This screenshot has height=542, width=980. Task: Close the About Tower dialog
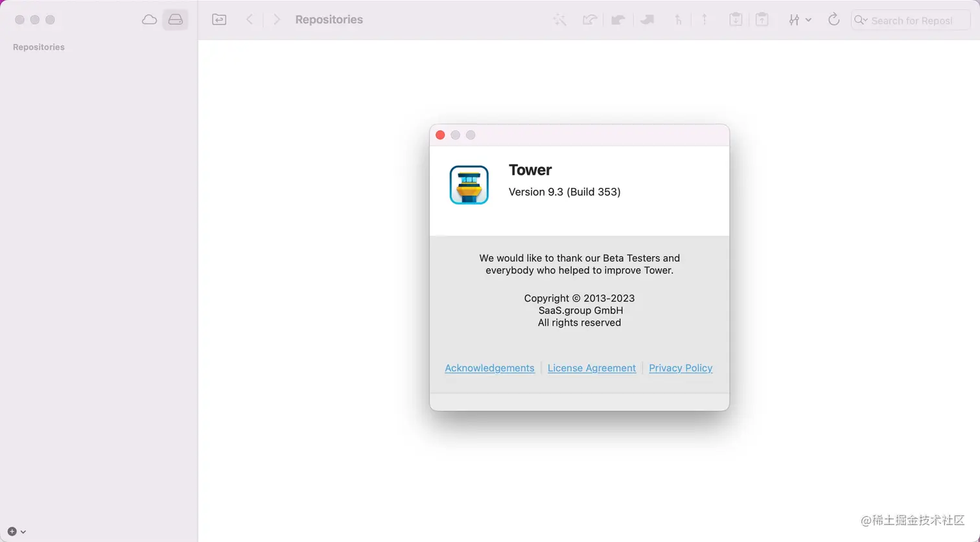[440, 135]
